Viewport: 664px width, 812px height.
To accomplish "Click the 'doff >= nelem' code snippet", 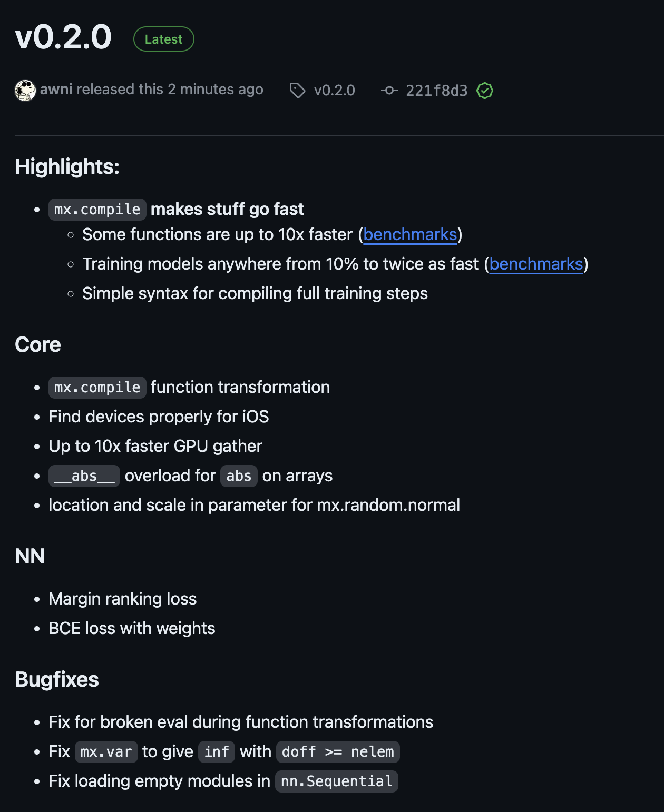I will 338,751.
